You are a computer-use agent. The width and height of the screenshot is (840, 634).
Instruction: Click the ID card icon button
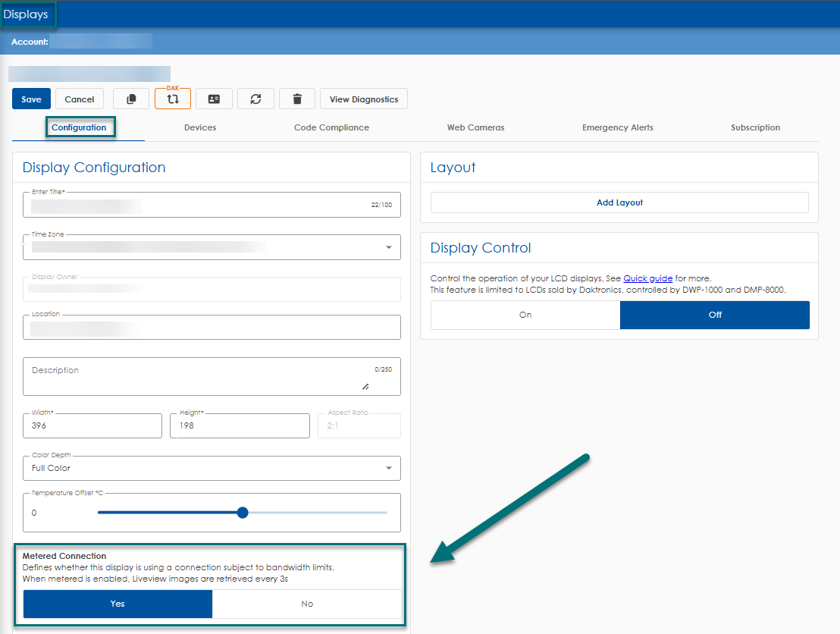[x=214, y=99]
